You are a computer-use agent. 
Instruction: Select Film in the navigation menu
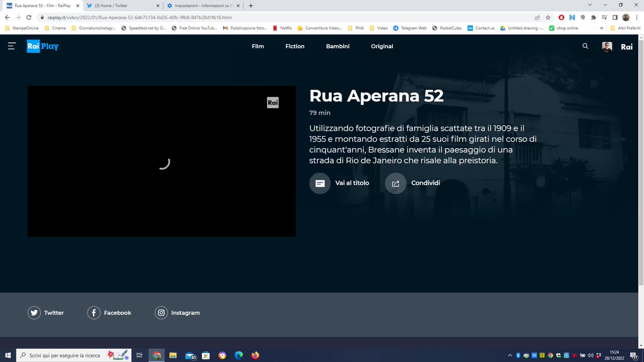[x=258, y=46]
